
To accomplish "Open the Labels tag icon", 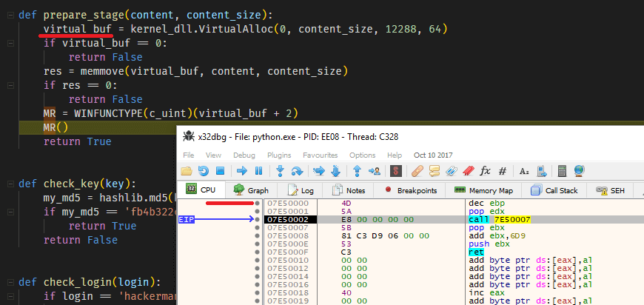I will [452, 171].
